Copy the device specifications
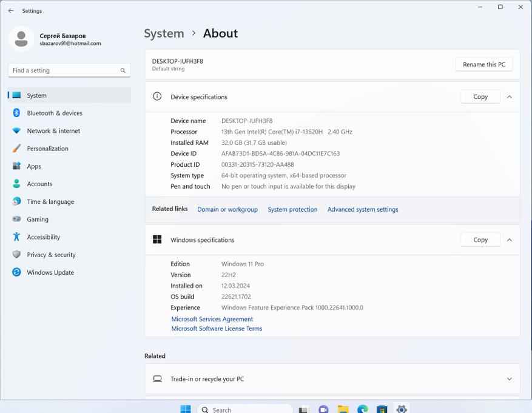The width and height of the screenshot is (532, 413). click(480, 97)
